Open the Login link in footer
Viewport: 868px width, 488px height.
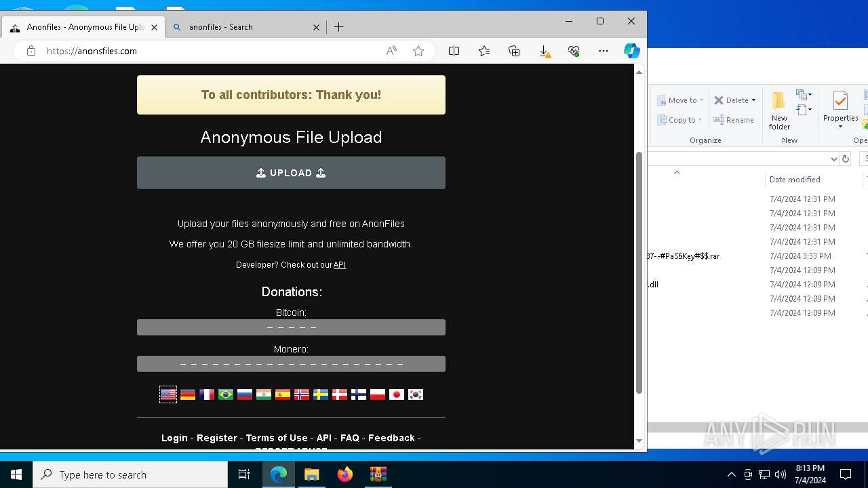click(x=174, y=438)
